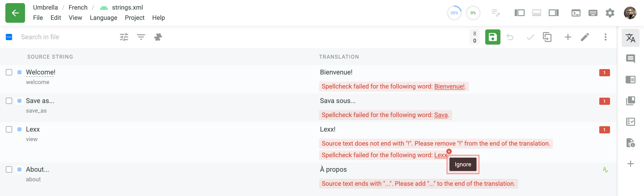Click the Copy Source toolbar icon
The height and width of the screenshot is (196, 644).
point(547,37)
